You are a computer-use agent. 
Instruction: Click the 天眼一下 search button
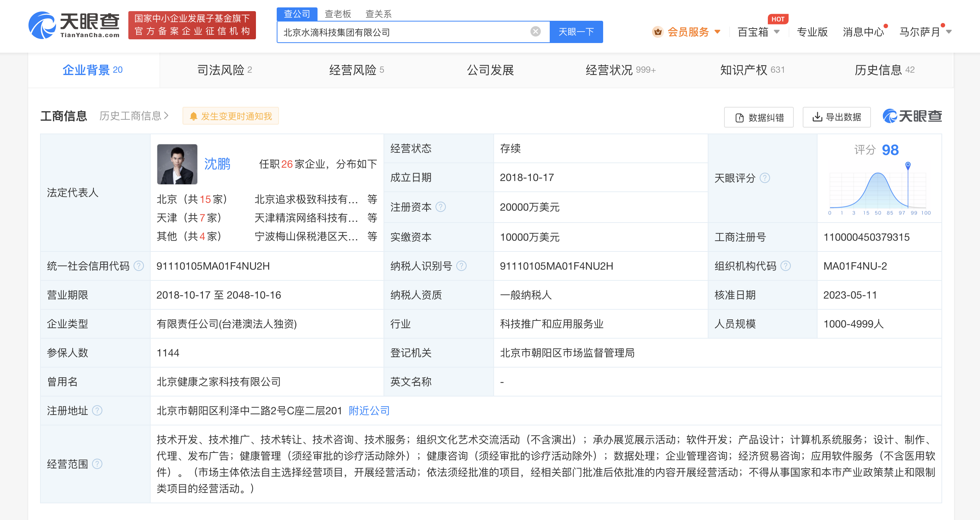[576, 32]
